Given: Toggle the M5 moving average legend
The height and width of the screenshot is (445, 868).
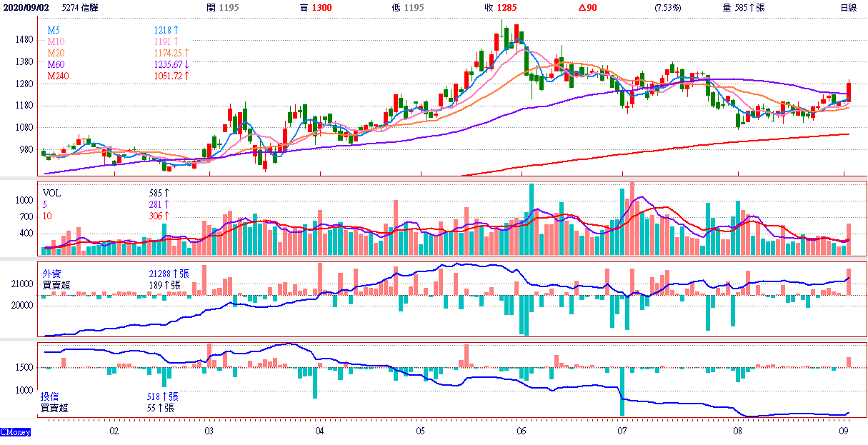Looking at the screenshot, I should pos(54,31).
